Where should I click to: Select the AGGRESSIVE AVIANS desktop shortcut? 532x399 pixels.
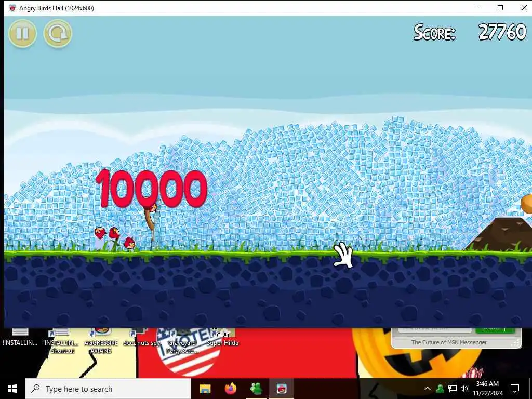click(101, 341)
